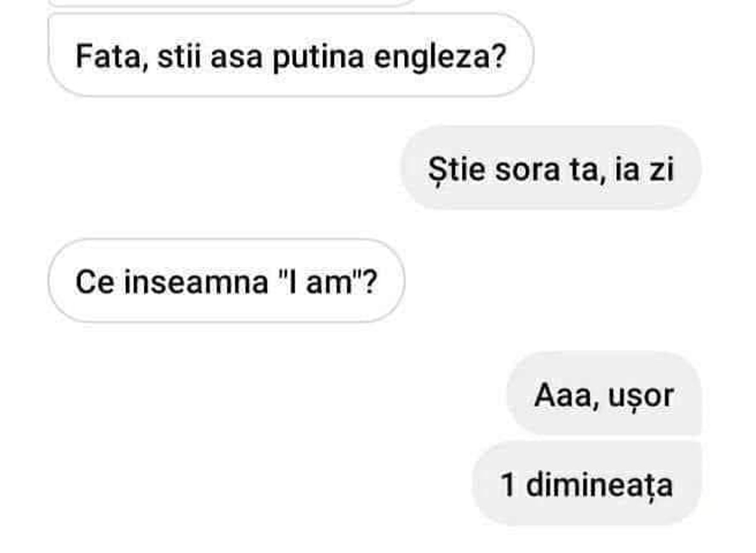This screenshot has width=756, height=553.
Task: Click the word "zi" ending the sent reply
Action: coord(661,169)
